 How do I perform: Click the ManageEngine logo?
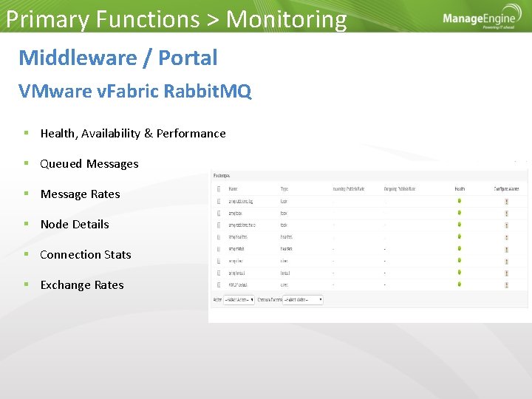click(x=482, y=17)
